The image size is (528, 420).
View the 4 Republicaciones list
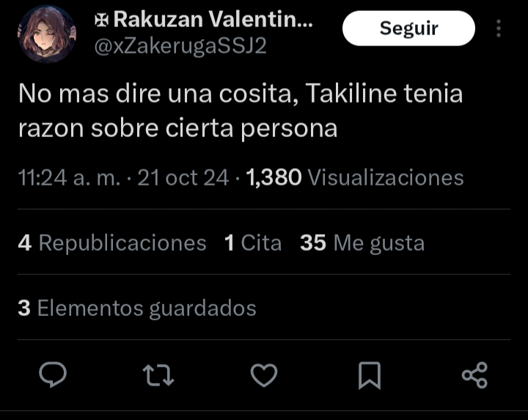point(112,243)
